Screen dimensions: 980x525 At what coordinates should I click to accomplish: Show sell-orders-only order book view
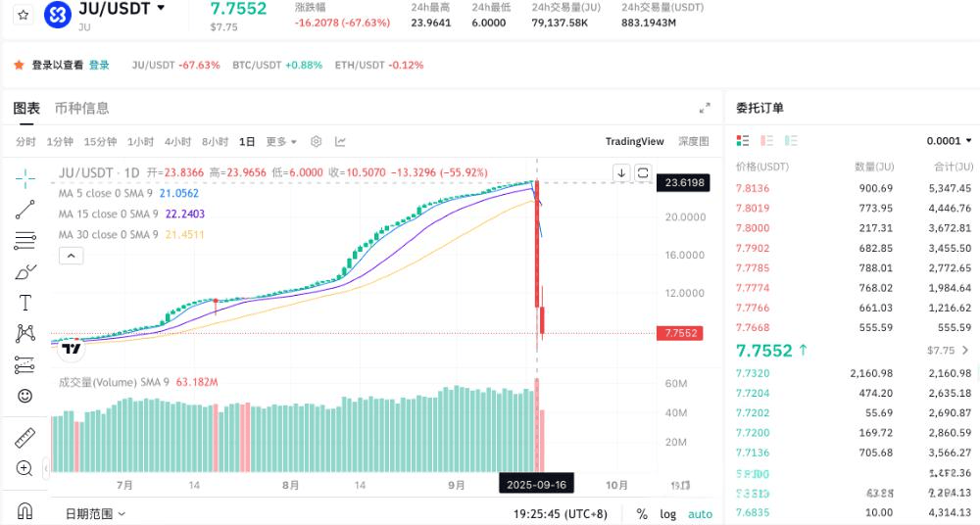coord(767,141)
